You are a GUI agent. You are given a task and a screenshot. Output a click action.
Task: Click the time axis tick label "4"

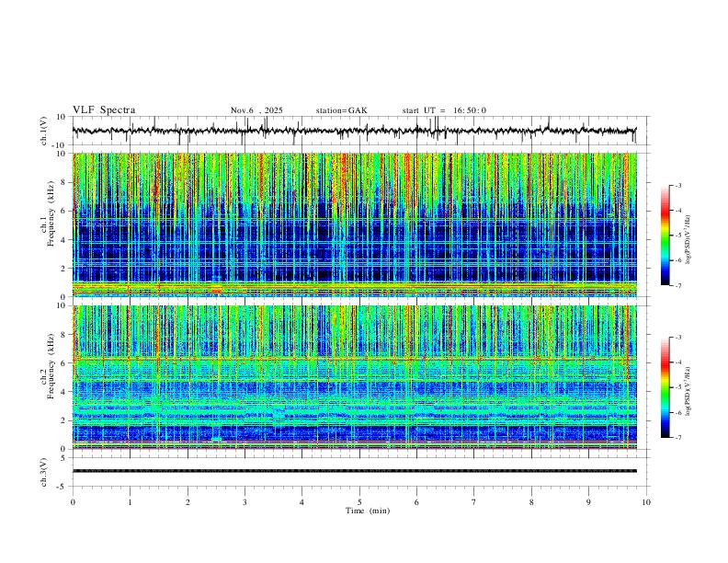click(x=301, y=502)
